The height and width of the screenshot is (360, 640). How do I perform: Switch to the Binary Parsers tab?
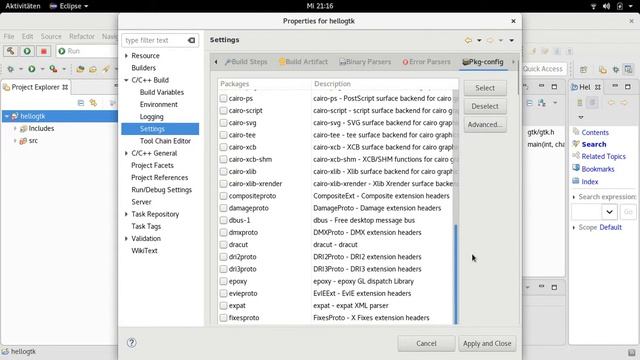[x=365, y=62]
